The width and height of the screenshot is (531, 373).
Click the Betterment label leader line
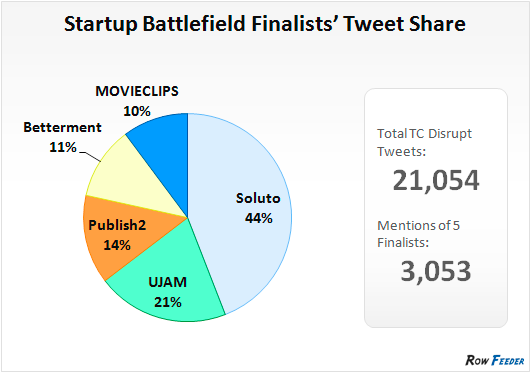(x=90, y=157)
